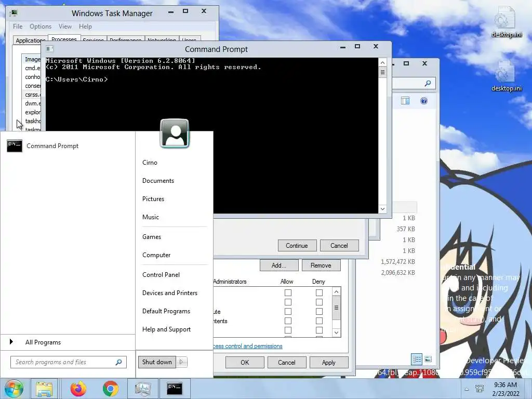Image resolution: width=532 pixels, height=399 pixels.
Task: Open the Help menu in Task Manager
Action: (85, 26)
